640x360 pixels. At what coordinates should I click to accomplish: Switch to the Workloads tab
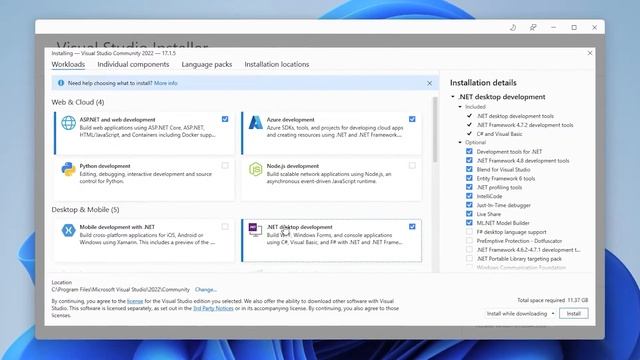[x=68, y=64]
